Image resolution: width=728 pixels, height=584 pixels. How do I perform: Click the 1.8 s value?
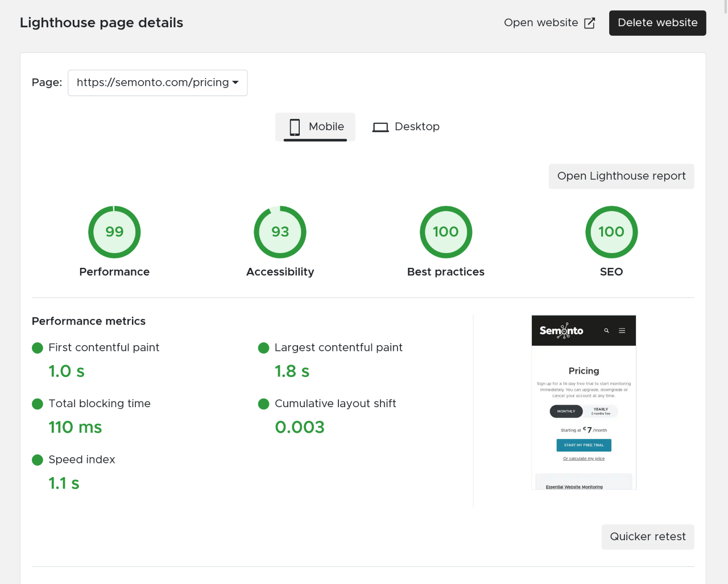click(292, 371)
